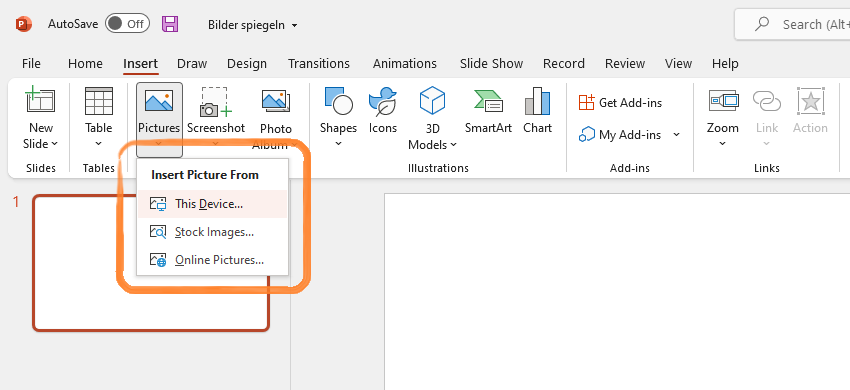Expand the My Add-ins dropdown arrow
Viewport: 850px width, 390px height.
pyautogui.click(x=677, y=135)
